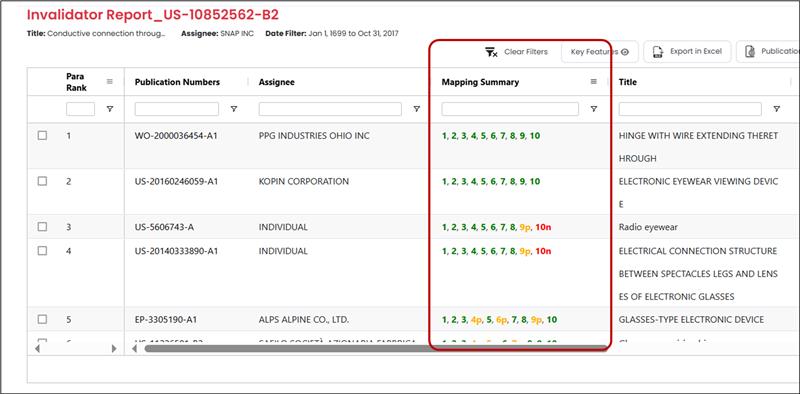Click publication number WO-2000036454-A1
The image size is (800, 394).
click(177, 136)
